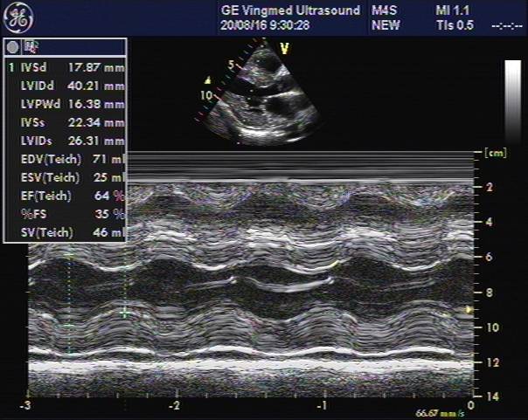Click the yellow V probe orientation marker
This screenshot has width=528, height=420.
[x=284, y=49]
